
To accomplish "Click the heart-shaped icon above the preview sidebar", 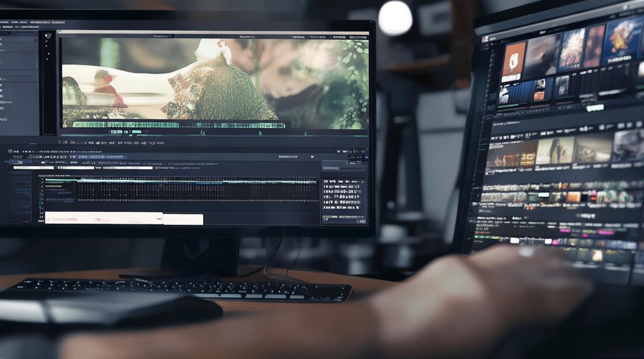I will pyautogui.click(x=47, y=36).
